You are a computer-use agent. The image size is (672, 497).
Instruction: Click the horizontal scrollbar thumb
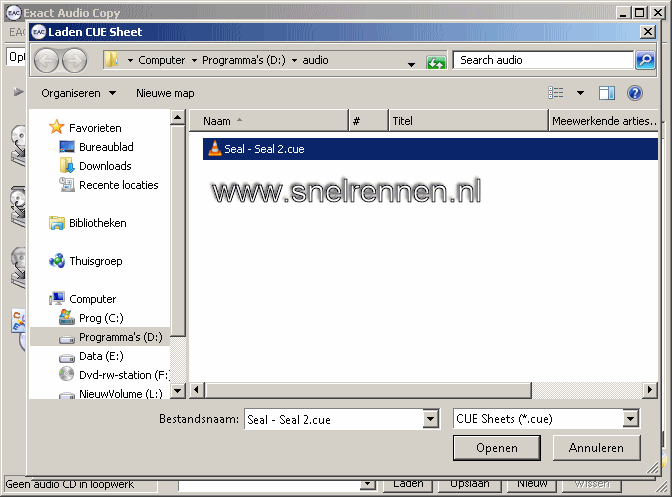tap(368, 389)
